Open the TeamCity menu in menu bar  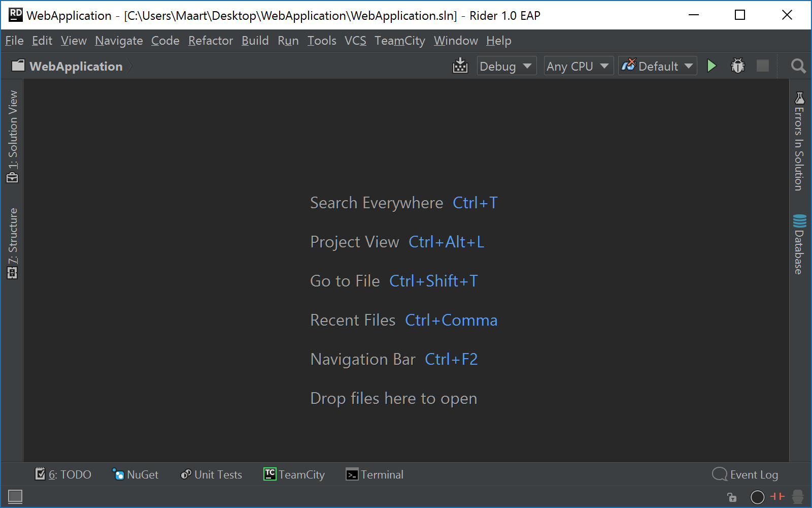tap(400, 41)
